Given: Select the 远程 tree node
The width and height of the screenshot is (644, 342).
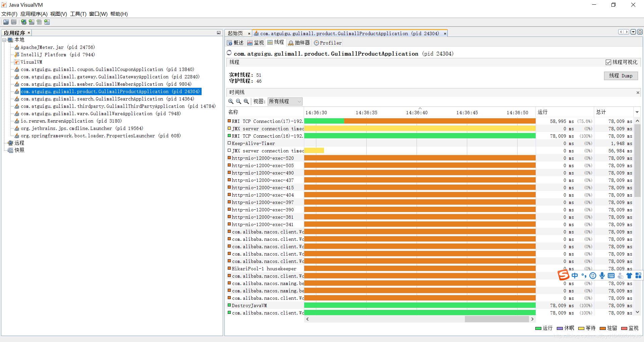Looking at the screenshot, I should (x=19, y=143).
